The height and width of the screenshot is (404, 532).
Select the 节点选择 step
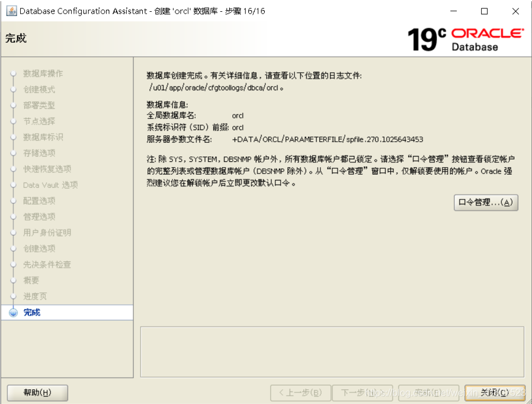[x=39, y=121]
